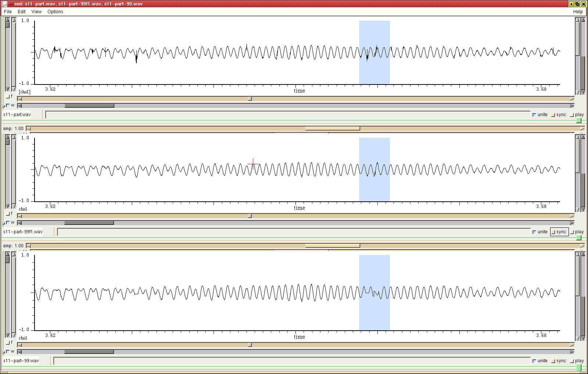Click the s11-part-99f1.wav filename label
Viewport: 588px width, 374px height.
click(x=23, y=232)
